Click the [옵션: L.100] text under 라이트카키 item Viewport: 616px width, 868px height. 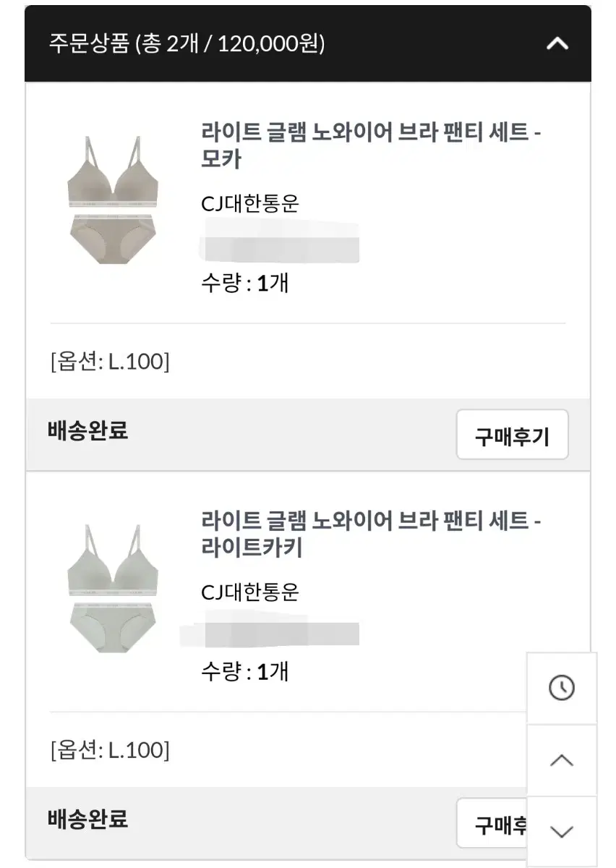click(x=110, y=750)
